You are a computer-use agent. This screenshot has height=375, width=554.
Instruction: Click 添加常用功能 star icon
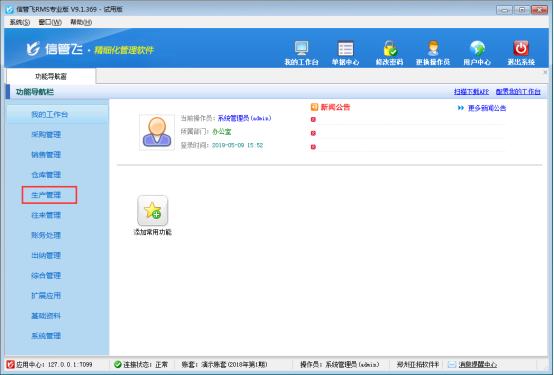pyautogui.click(x=152, y=211)
